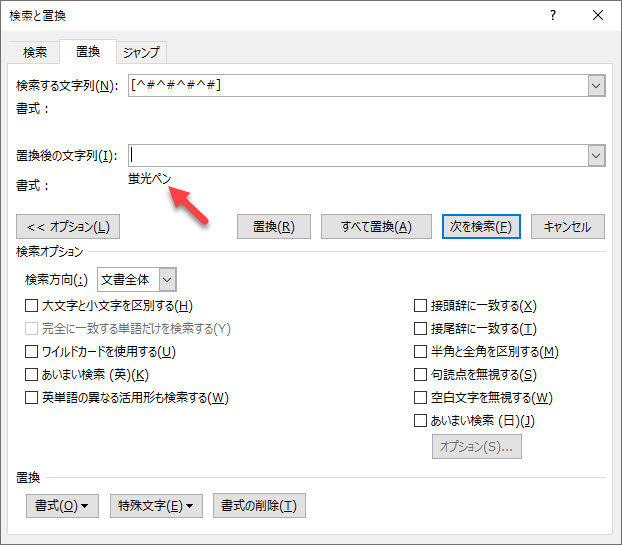Image resolution: width=622 pixels, height=545 pixels.
Task: Click the 検索する文字列 input field
Action: (357, 86)
